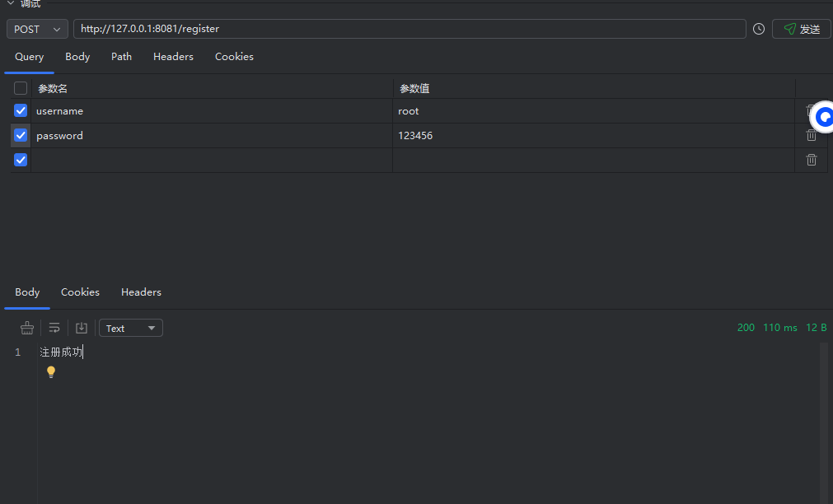Delete the empty third parameter row

811,160
